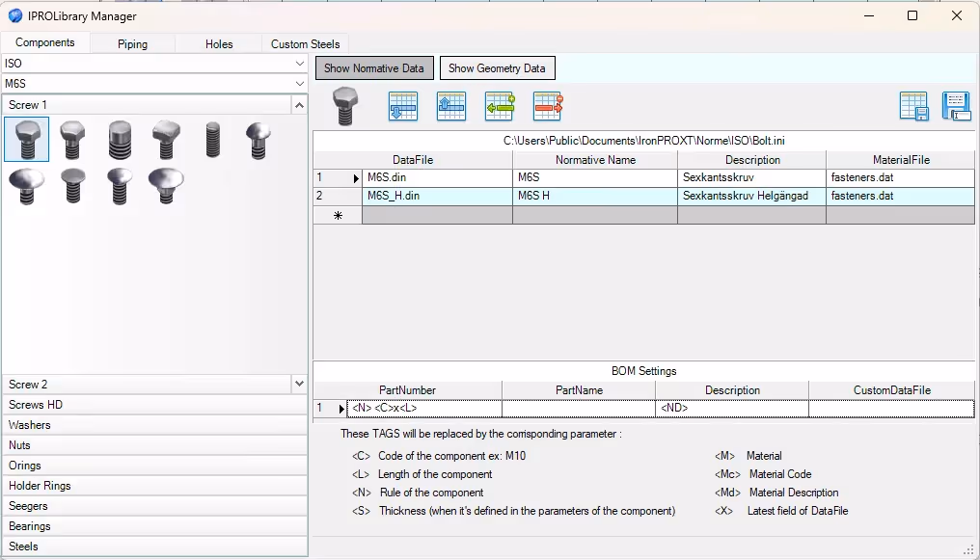The width and height of the screenshot is (980, 560).
Task: Click the Show Normative Data button
Action: pyautogui.click(x=374, y=68)
